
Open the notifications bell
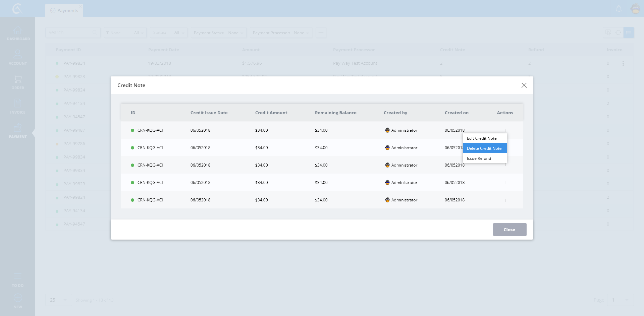coord(619,9)
